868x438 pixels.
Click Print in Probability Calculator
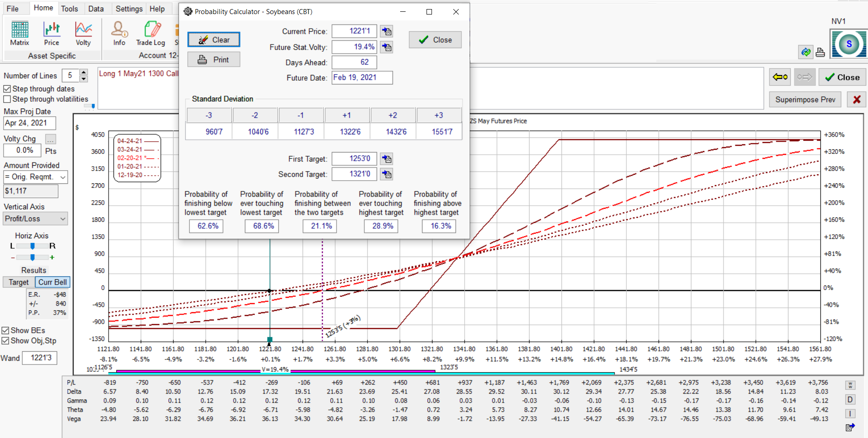click(213, 59)
